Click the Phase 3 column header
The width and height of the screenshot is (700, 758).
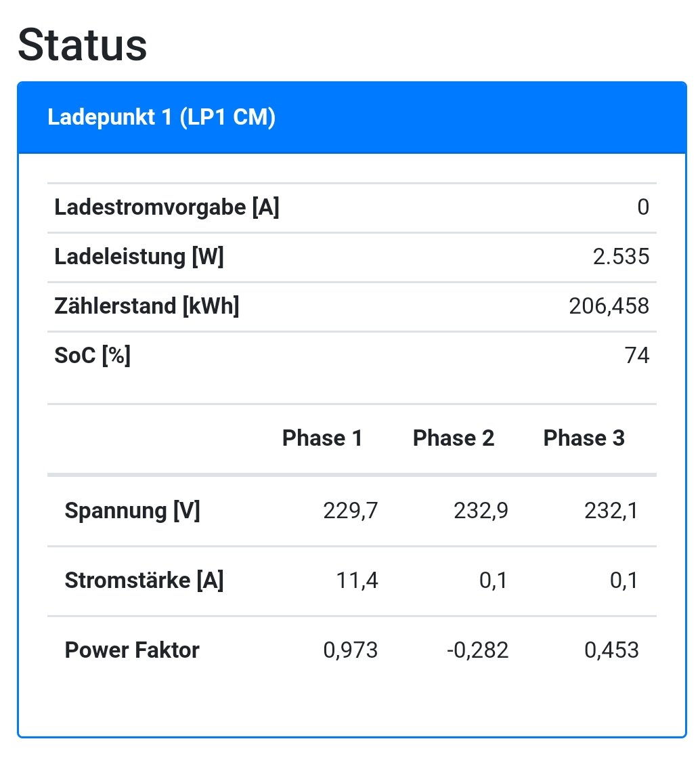584,438
